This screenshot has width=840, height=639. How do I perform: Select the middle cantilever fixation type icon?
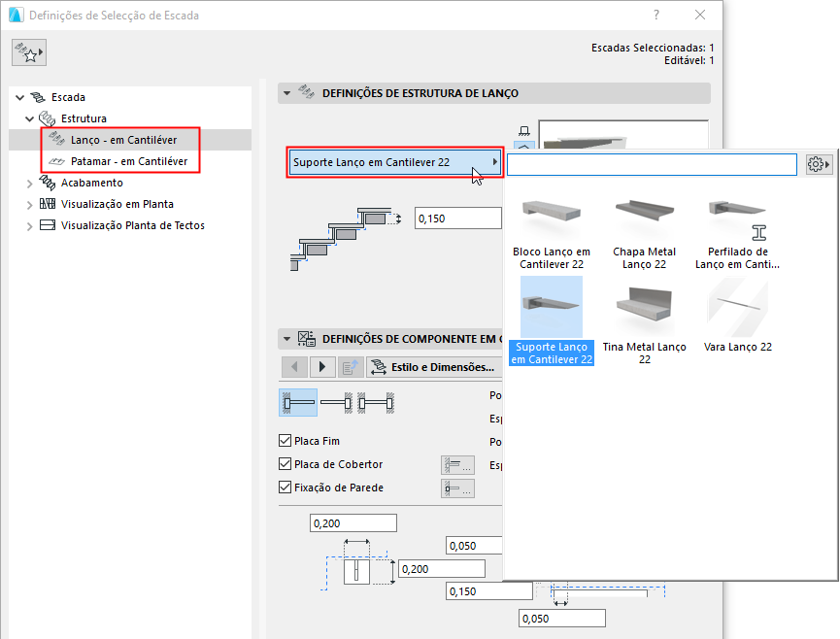(335, 401)
